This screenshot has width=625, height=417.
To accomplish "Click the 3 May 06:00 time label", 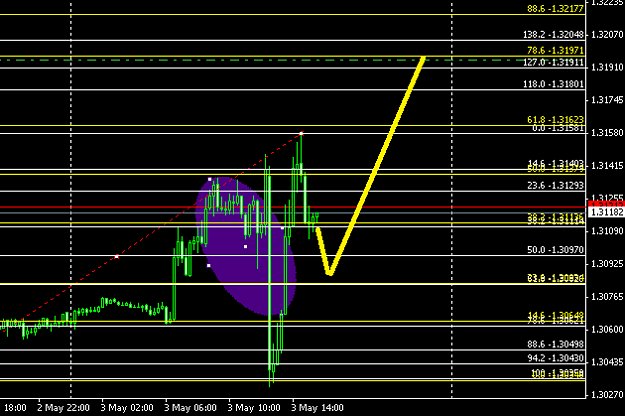I will (x=190, y=408).
